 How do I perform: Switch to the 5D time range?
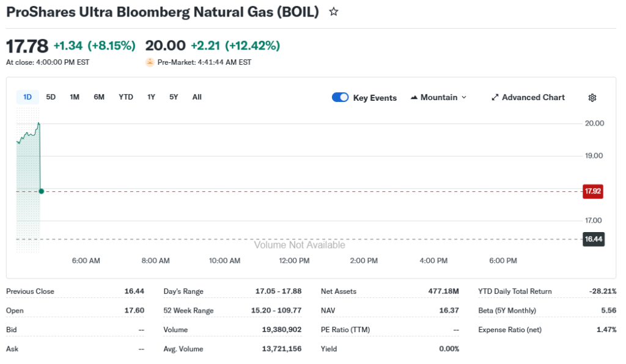pos(51,97)
